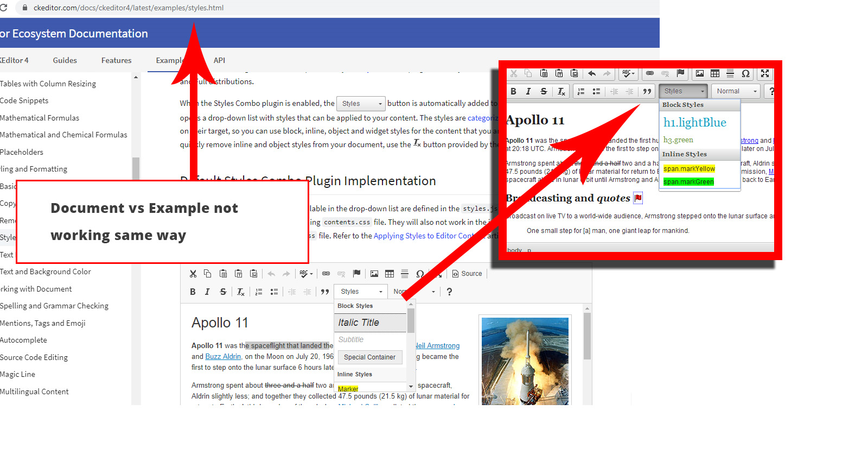Insert an image in the editor with the Source button

[x=374, y=274]
